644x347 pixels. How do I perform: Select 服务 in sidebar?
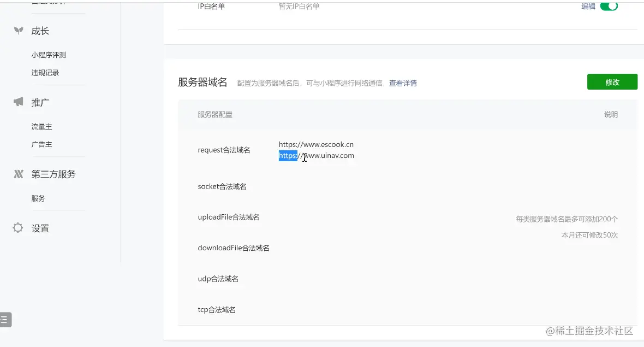tap(38, 198)
